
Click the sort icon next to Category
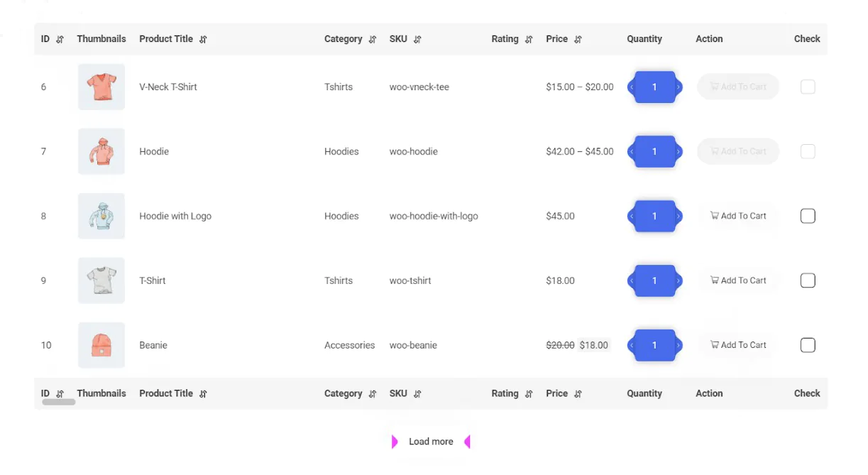point(371,39)
